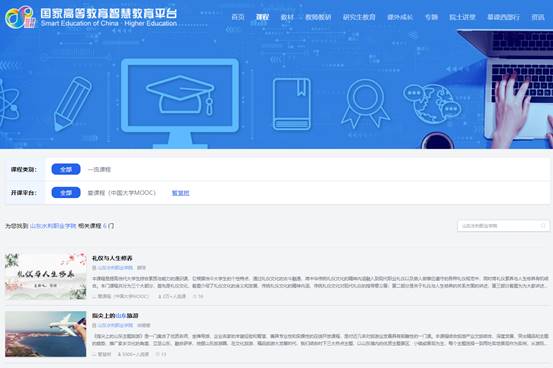Select 一流课程 course category filter

click(x=99, y=169)
